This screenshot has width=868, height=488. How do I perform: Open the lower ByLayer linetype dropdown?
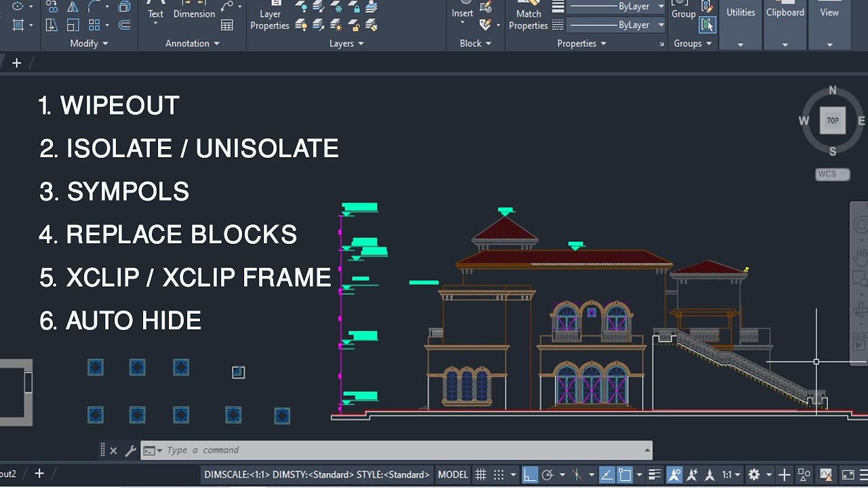click(661, 25)
